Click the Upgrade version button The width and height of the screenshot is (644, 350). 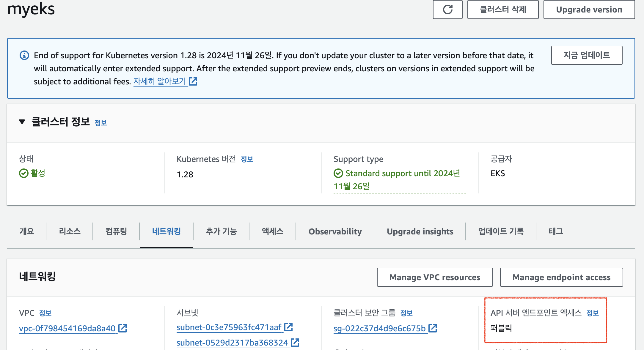point(589,10)
